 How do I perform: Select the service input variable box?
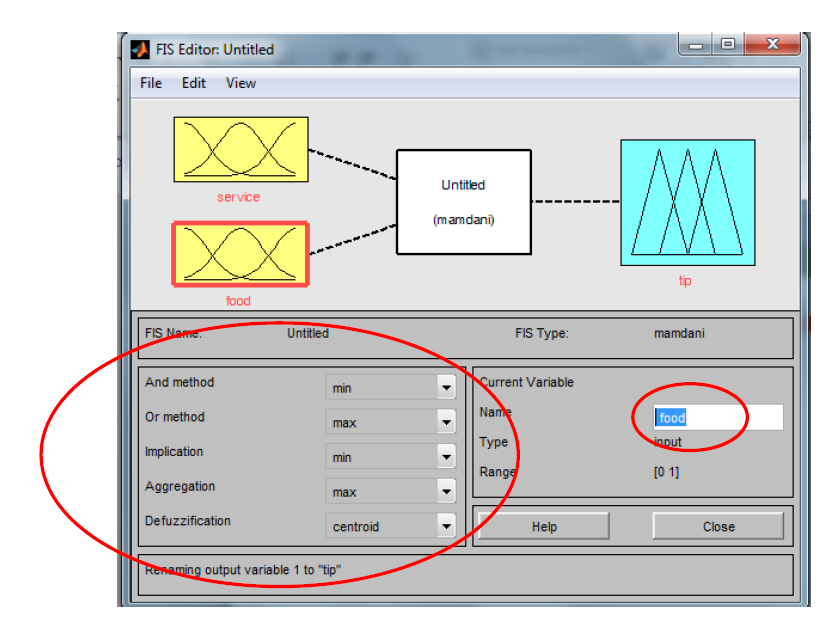[x=241, y=149]
